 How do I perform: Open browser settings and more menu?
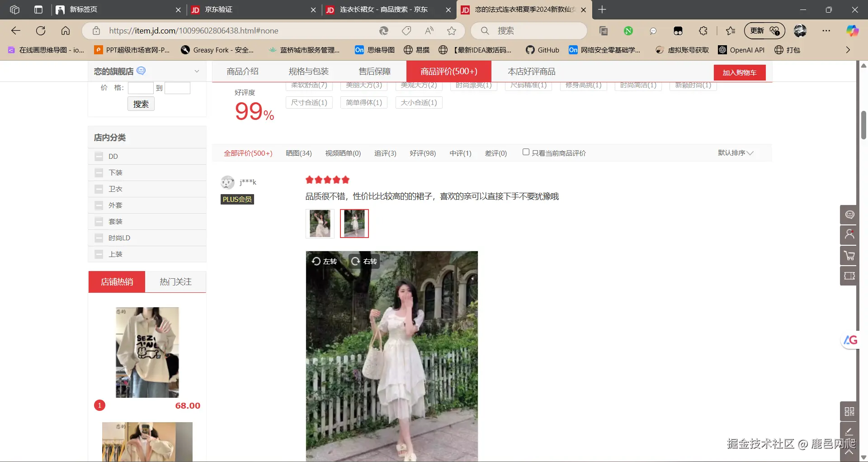coord(826,31)
